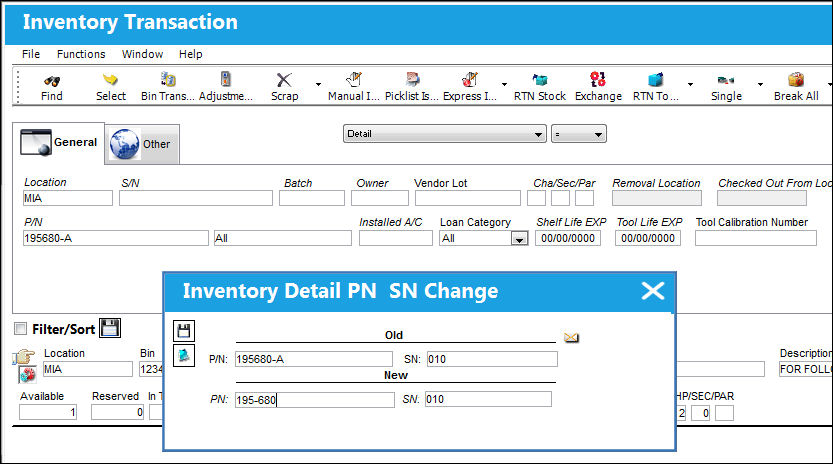The width and height of the screenshot is (833, 464).
Task: Click the top P/N field showing 195680-A
Action: 116,238
